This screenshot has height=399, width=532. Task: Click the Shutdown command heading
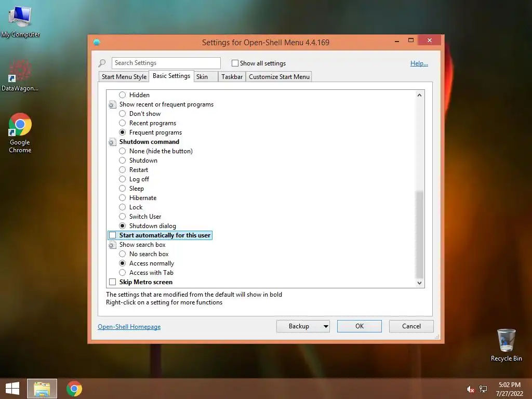[x=149, y=142]
